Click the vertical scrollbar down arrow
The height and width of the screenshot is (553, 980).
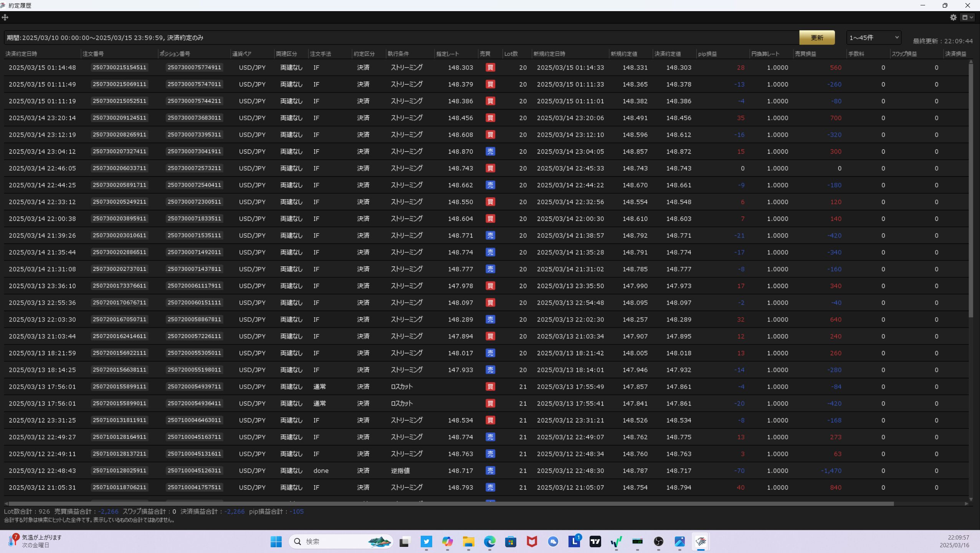pos(971,499)
